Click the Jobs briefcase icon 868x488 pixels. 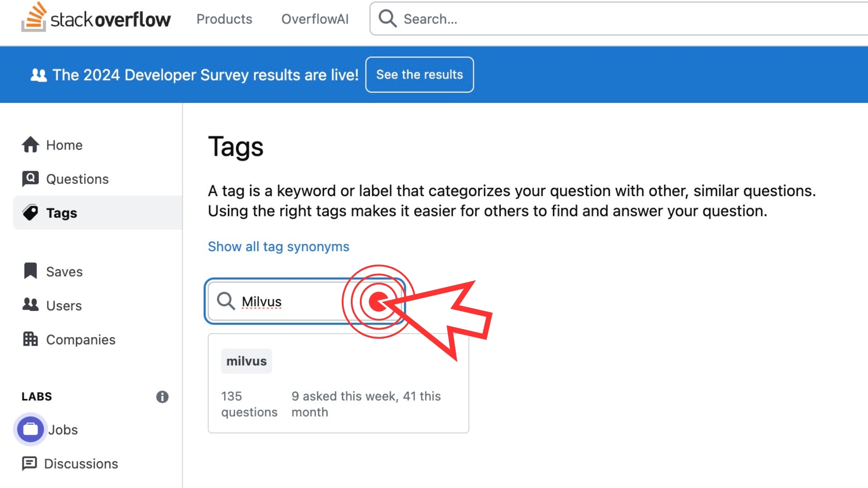pos(30,429)
